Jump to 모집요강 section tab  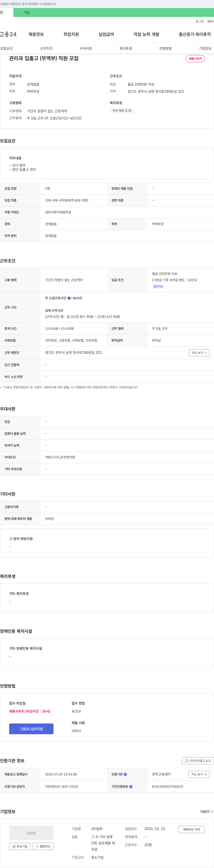click(6, 49)
